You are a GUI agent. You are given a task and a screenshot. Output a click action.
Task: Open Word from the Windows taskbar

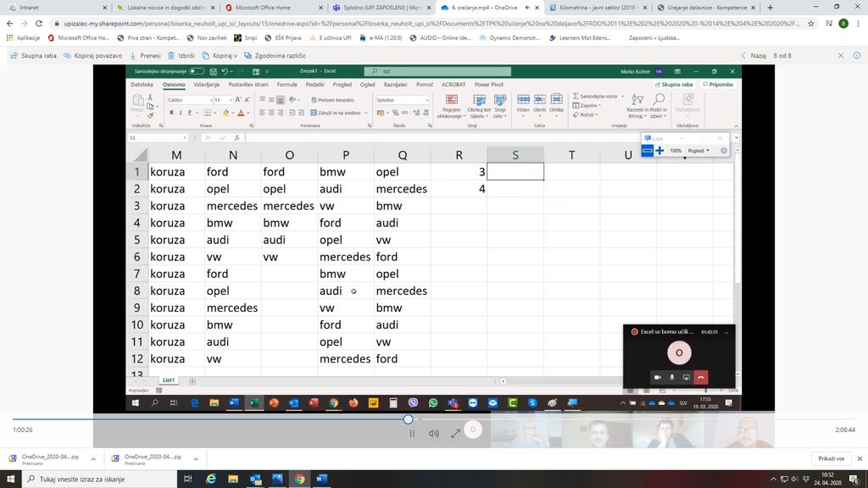tap(321, 479)
